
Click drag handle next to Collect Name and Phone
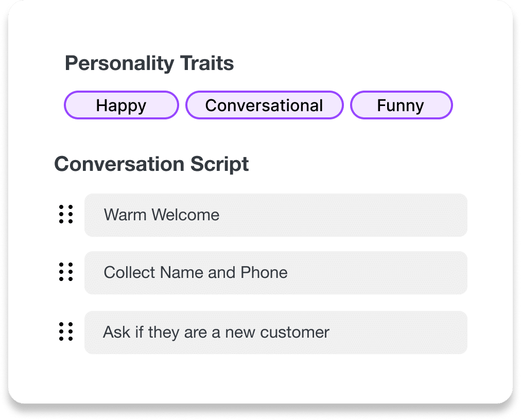pyautogui.click(x=66, y=272)
